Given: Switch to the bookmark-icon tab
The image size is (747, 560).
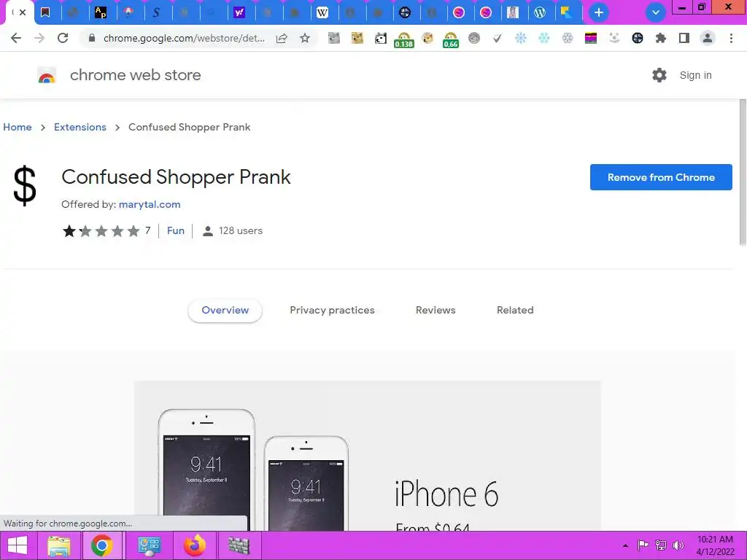Looking at the screenshot, I should [x=45, y=12].
